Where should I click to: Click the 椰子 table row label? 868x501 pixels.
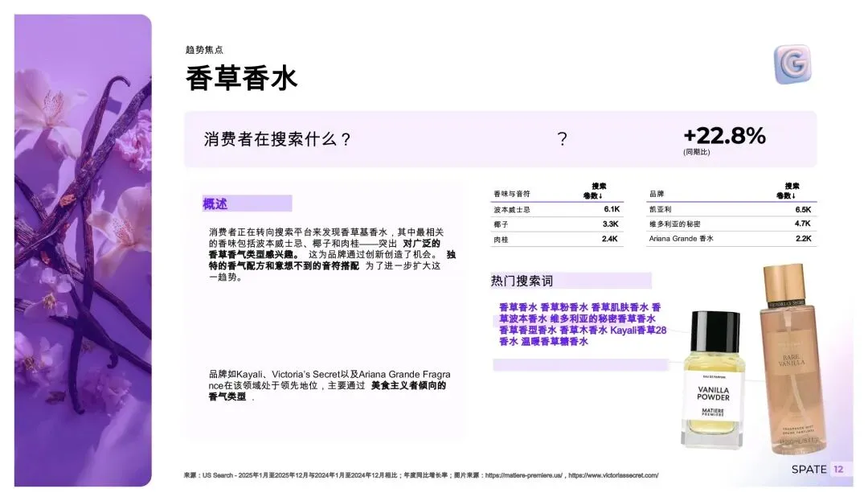(x=501, y=224)
